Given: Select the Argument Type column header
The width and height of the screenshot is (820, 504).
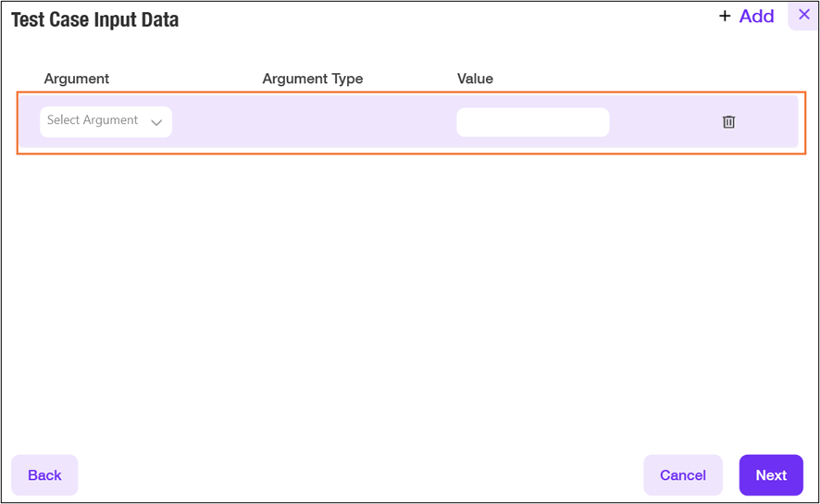Looking at the screenshot, I should (x=312, y=79).
